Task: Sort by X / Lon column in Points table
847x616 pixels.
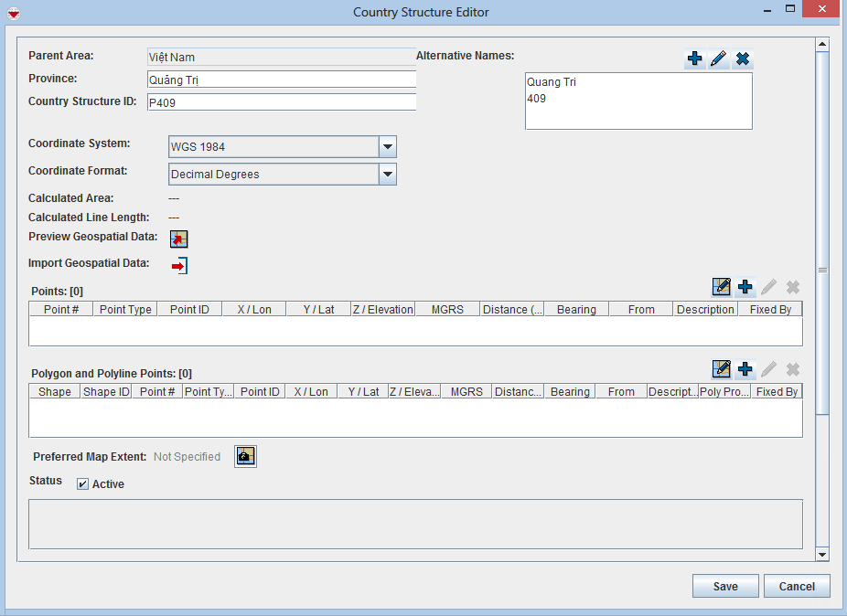Action: (x=254, y=310)
